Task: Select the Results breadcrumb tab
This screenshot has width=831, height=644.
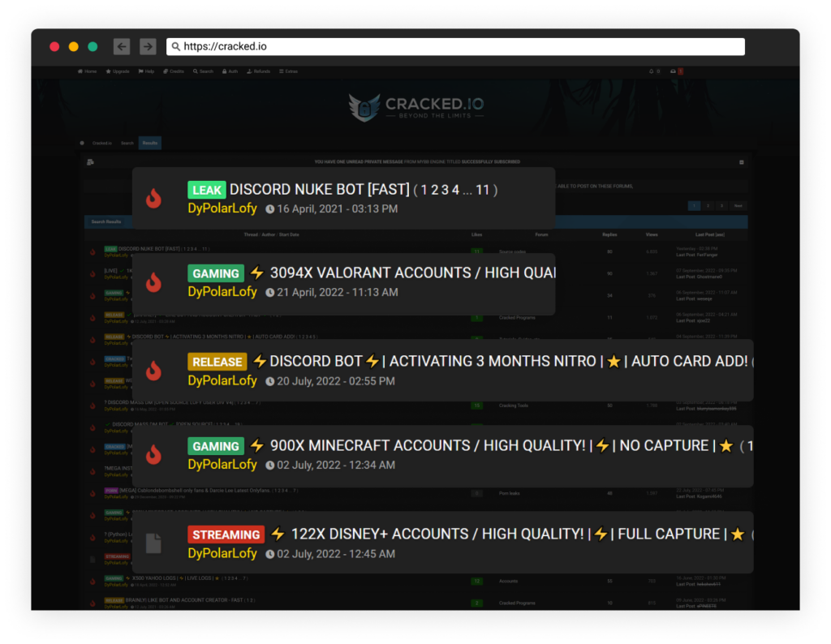Action: pyautogui.click(x=150, y=143)
